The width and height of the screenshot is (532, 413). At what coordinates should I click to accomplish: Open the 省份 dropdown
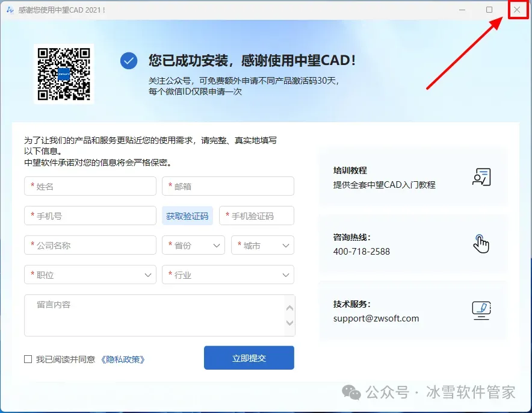(193, 246)
